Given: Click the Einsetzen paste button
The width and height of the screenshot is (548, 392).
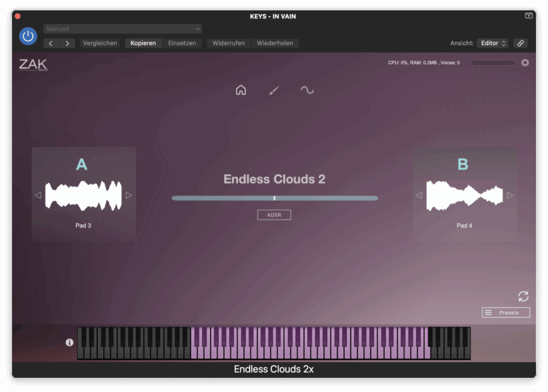Looking at the screenshot, I should 182,43.
